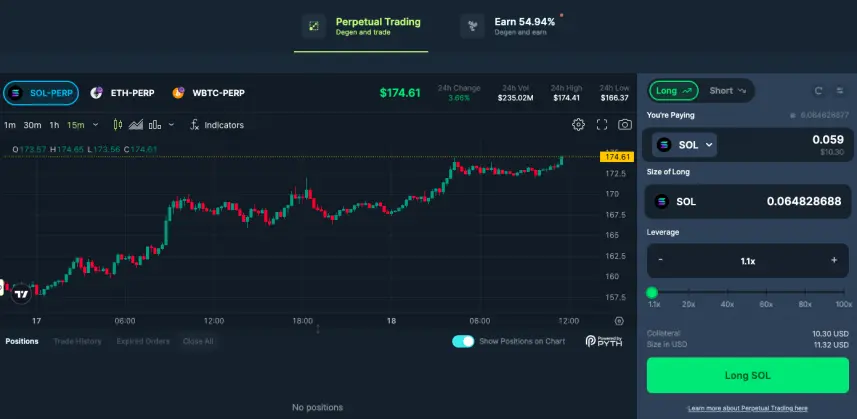857x419 pixels.
Task: Set leverage slider to 20x
Action: tap(688, 304)
